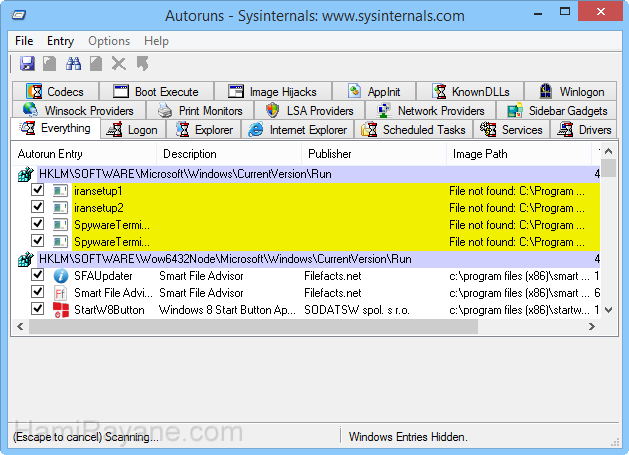Switch to the Image Hijacks tab
Viewport: 629px width, 455px height.
click(273, 91)
